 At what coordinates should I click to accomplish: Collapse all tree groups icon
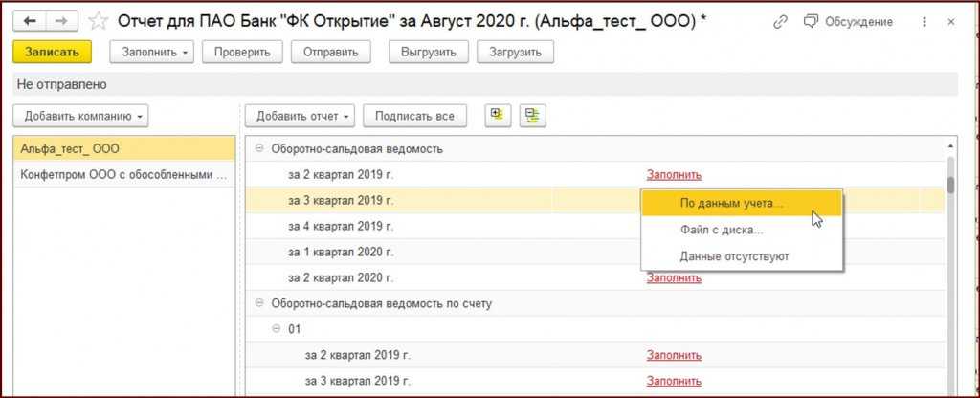tap(532, 116)
